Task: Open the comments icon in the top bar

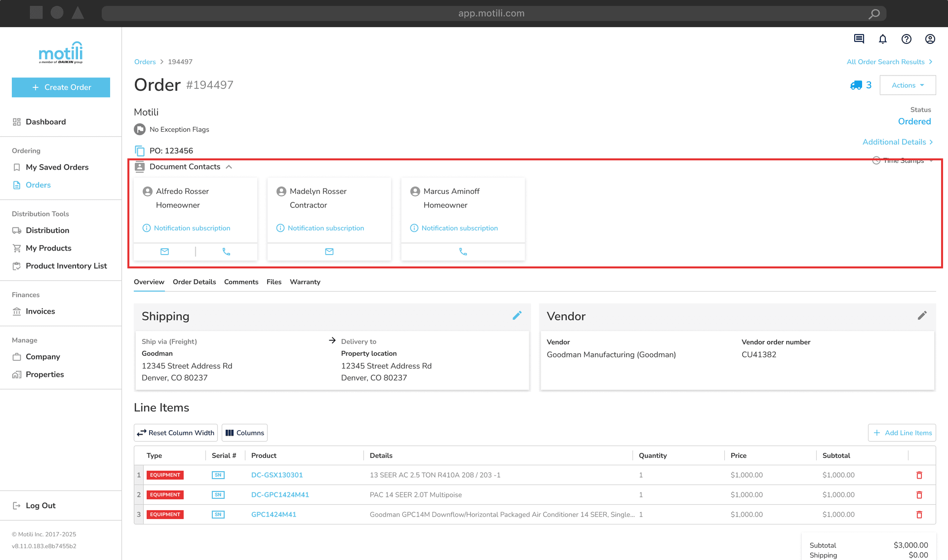Action: [x=859, y=39]
